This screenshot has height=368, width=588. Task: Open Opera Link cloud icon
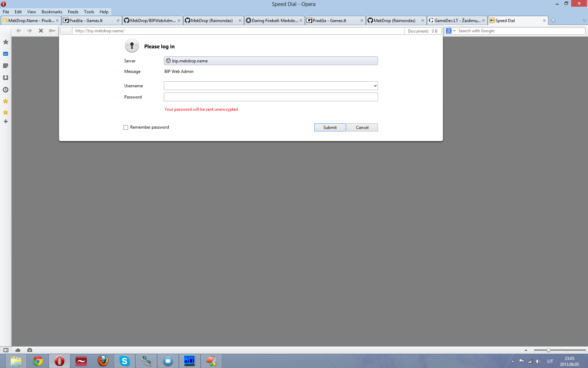point(18,350)
